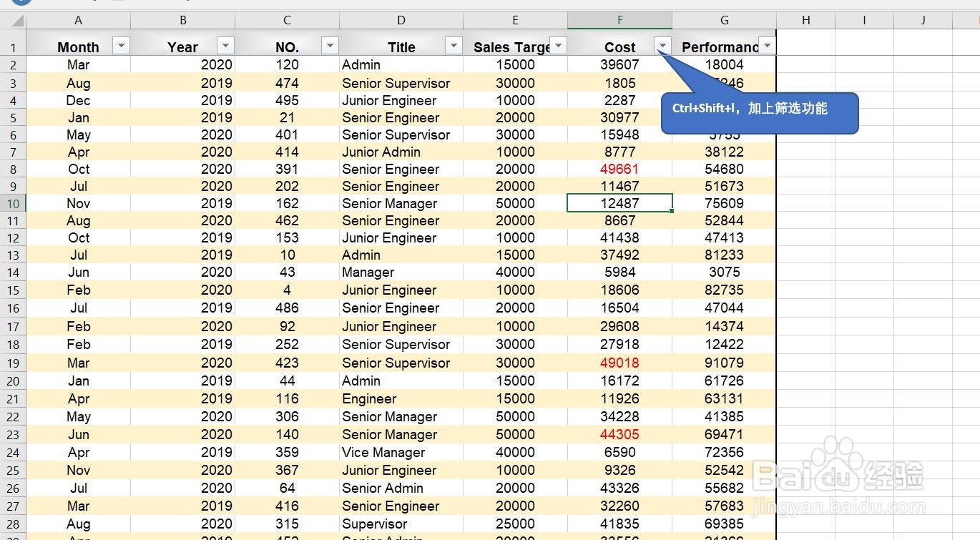Open the Title column filter dropdown
This screenshot has width=980, height=540.
pyautogui.click(x=454, y=46)
